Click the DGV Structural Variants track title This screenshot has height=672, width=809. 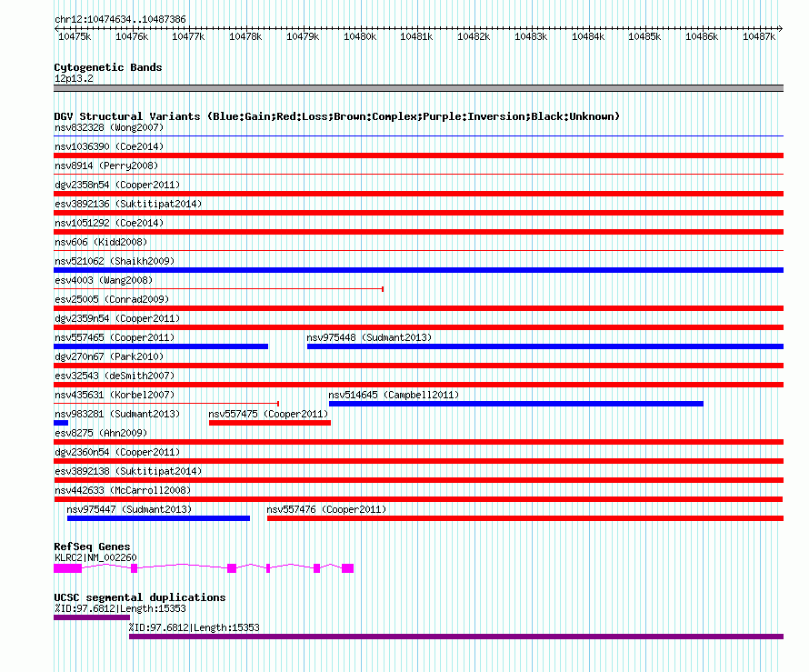pos(337,116)
